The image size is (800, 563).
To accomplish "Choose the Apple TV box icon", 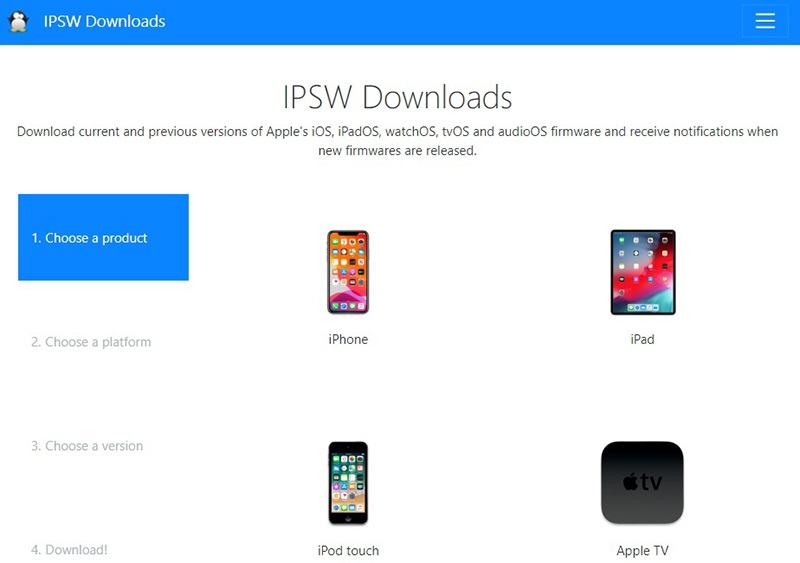I will click(642, 482).
